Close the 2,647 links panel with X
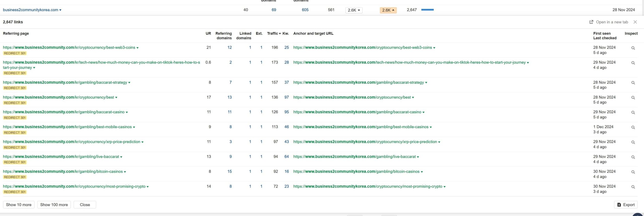This screenshot has height=216, width=644. 635,22
